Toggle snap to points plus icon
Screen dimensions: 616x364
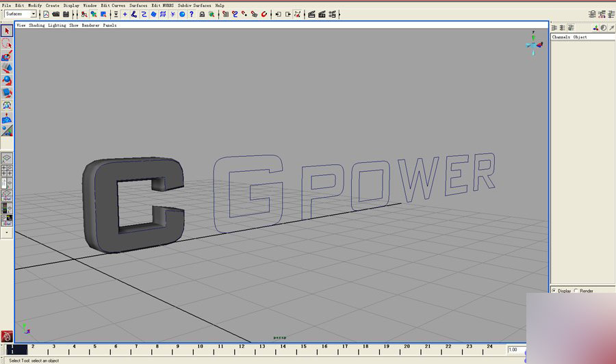[125, 14]
